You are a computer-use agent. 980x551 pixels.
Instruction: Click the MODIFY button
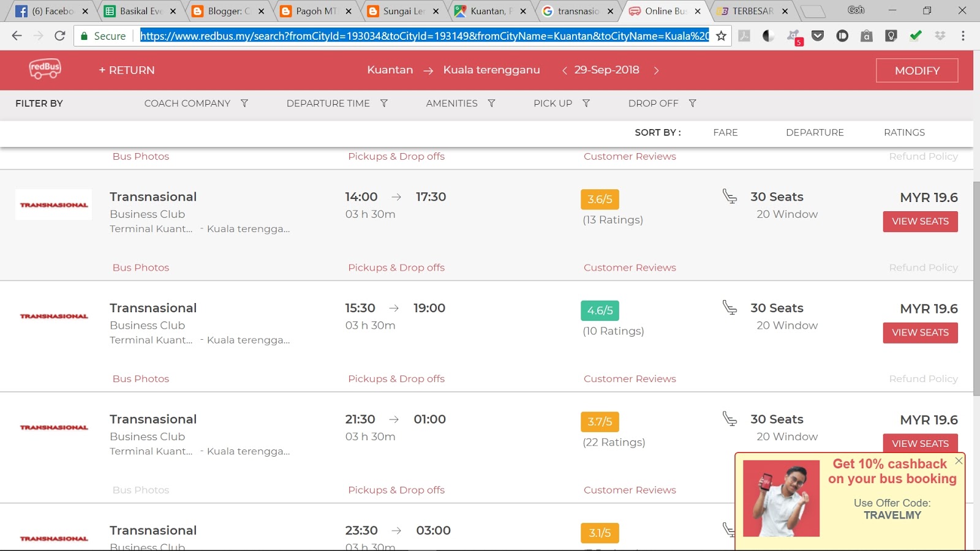coord(917,70)
